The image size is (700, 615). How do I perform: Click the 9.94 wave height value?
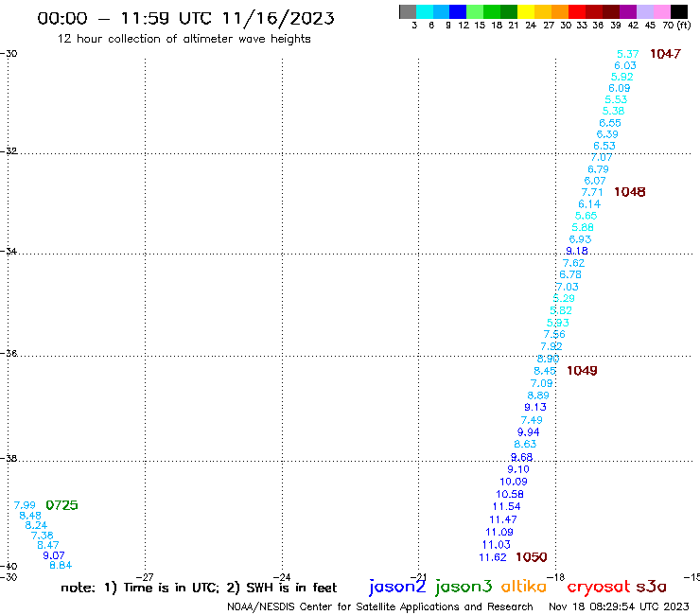pos(528,432)
